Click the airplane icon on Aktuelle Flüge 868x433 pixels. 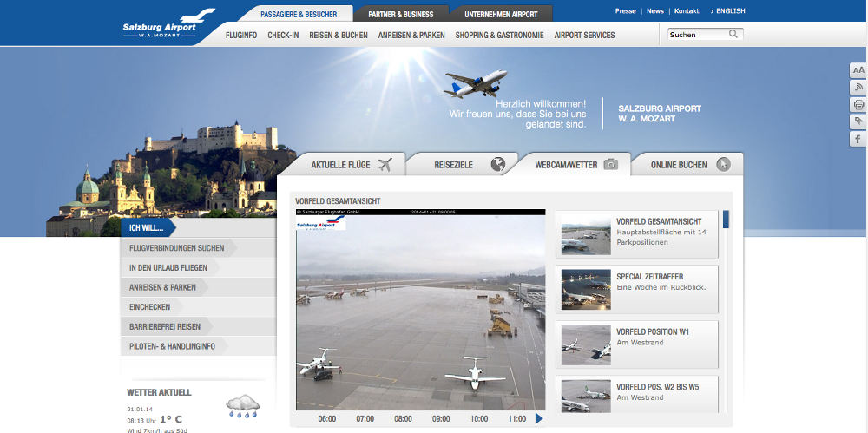click(x=385, y=165)
